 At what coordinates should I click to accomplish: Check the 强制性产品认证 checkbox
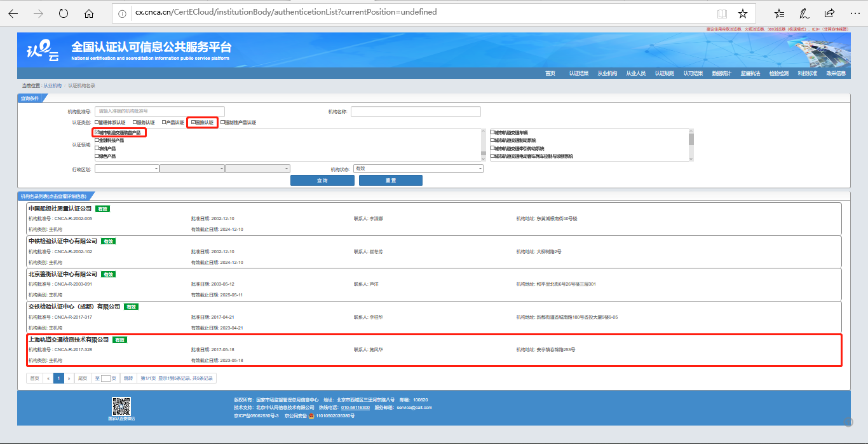click(222, 122)
